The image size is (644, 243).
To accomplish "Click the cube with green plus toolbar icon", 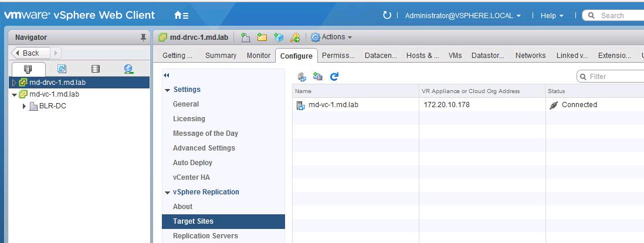I will tap(279, 37).
